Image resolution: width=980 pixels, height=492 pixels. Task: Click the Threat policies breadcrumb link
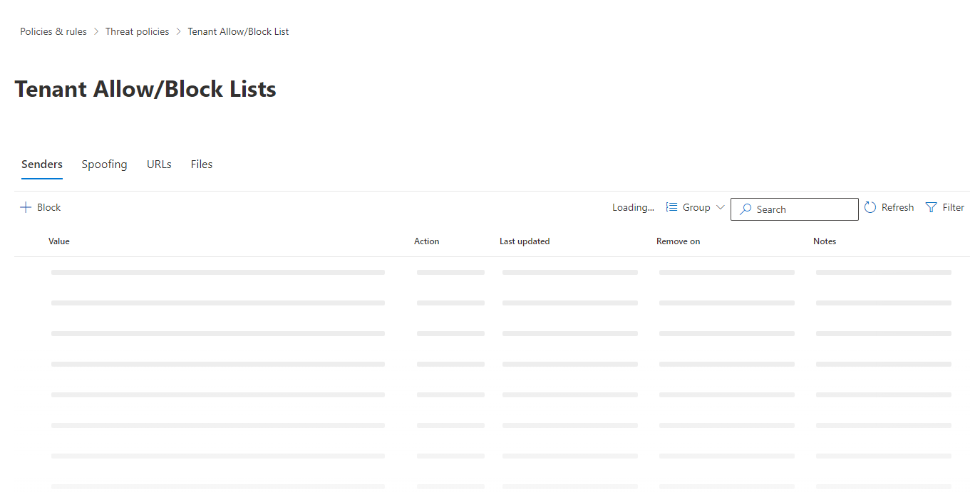[137, 31]
